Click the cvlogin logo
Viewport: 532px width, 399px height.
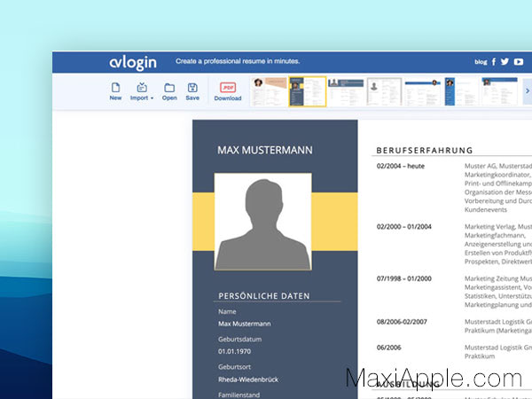point(133,62)
